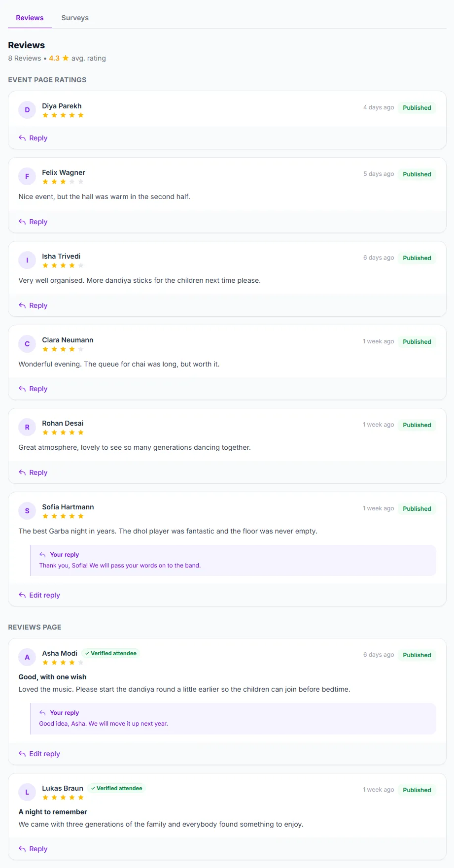Reply to Diya Parekh's review

point(33,138)
